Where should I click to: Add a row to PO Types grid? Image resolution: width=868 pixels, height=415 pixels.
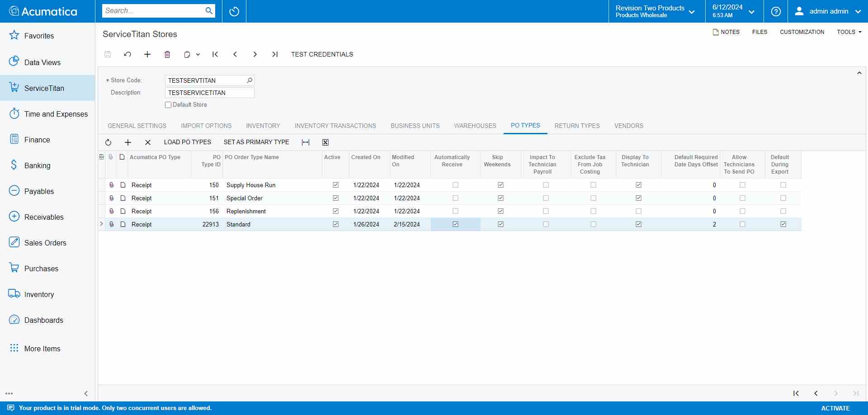[128, 142]
